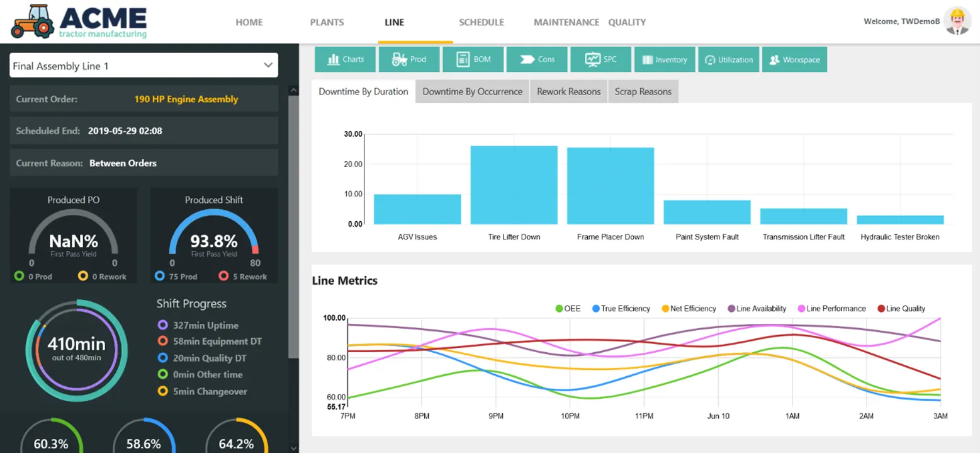Go to the HOME menu

tap(249, 22)
